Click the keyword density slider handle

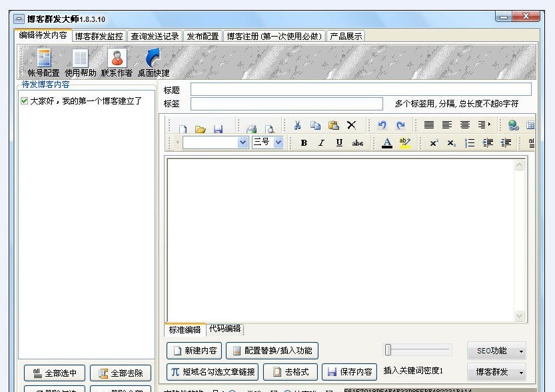[x=388, y=349]
